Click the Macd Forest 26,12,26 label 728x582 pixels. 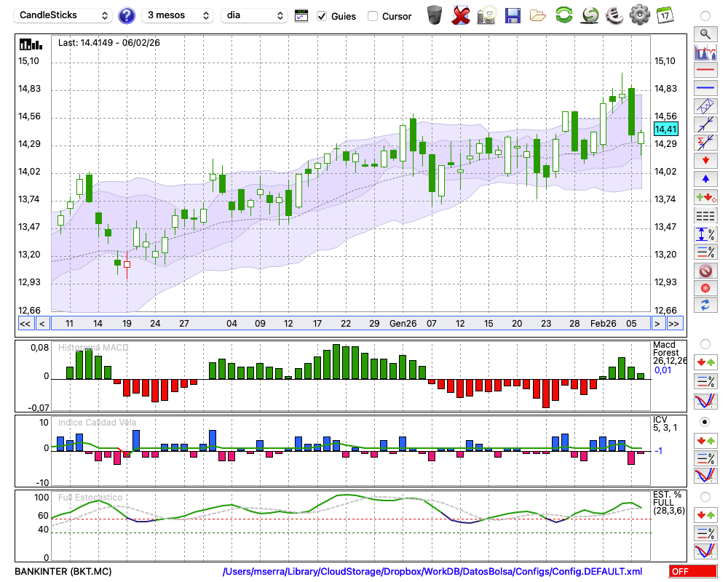(x=668, y=353)
